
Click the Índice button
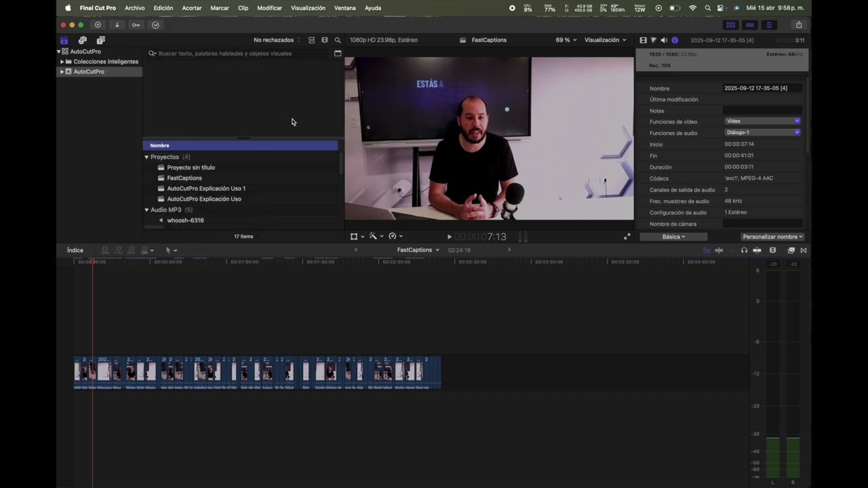click(75, 250)
